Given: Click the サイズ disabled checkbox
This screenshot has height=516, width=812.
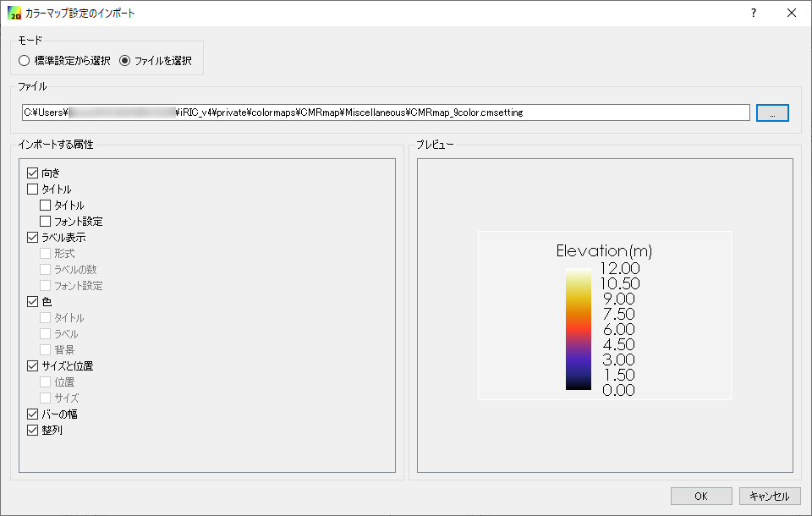Looking at the screenshot, I should tap(46, 398).
